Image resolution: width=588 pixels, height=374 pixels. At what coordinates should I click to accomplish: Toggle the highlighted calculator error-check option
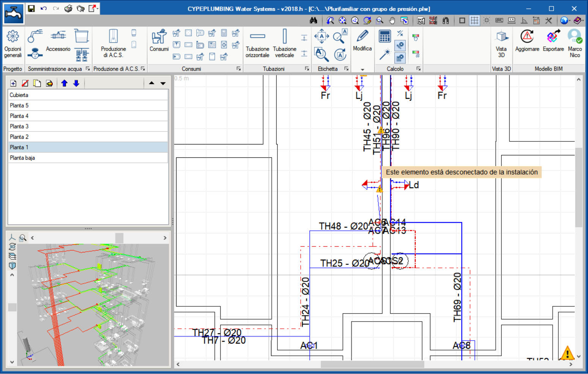[x=400, y=58]
